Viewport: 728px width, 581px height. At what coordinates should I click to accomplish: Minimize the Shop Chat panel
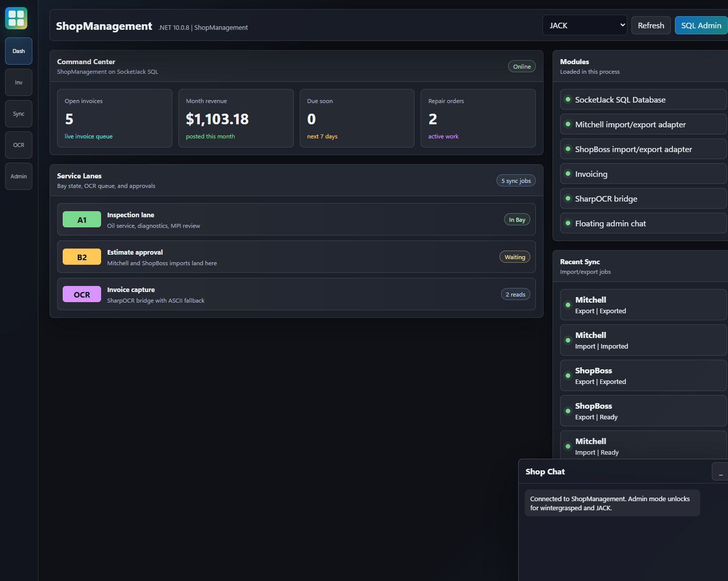tap(720, 471)
